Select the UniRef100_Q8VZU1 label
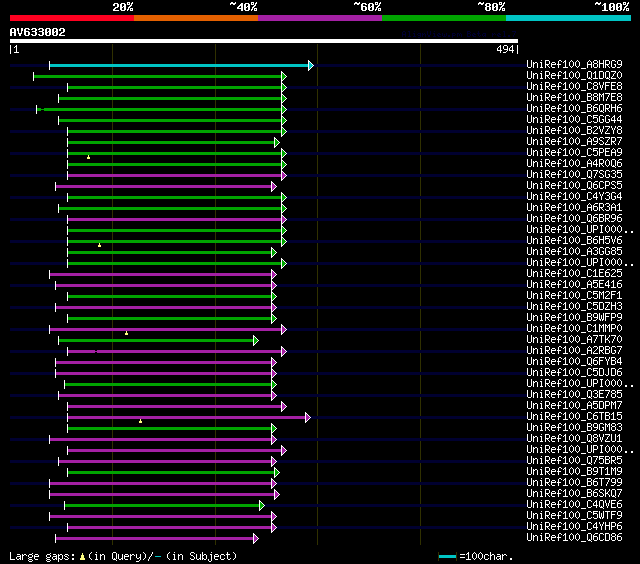 (574, 439)
